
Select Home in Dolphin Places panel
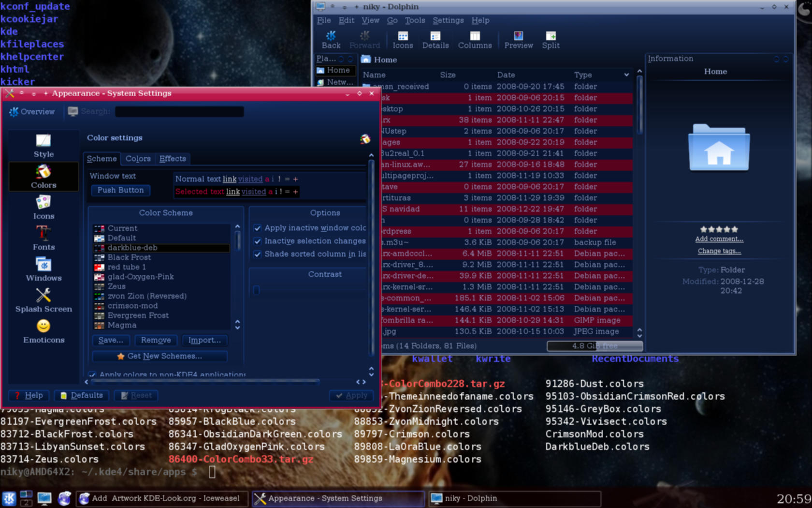point(335,70)
